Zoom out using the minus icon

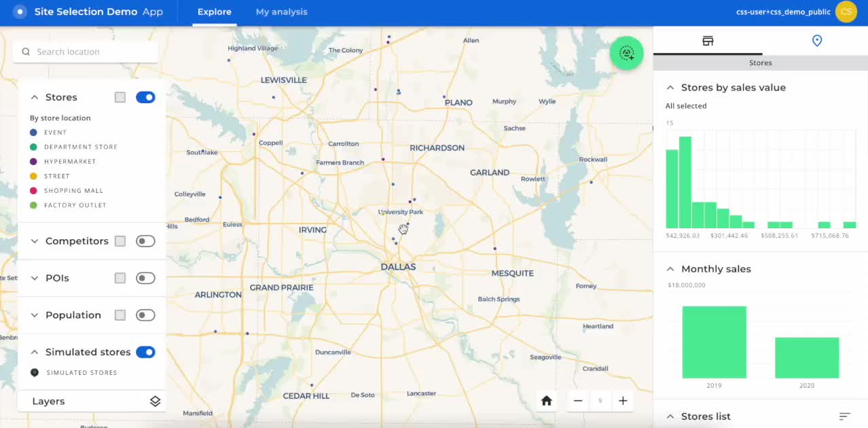point(577,401)
